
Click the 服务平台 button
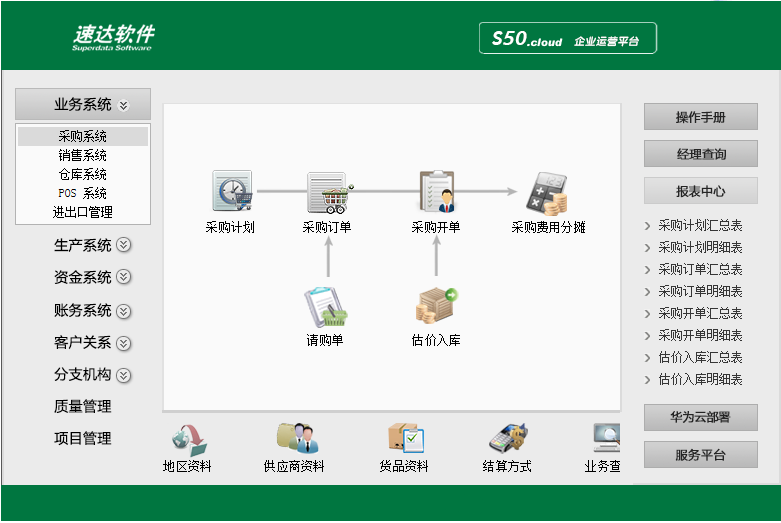700,455
